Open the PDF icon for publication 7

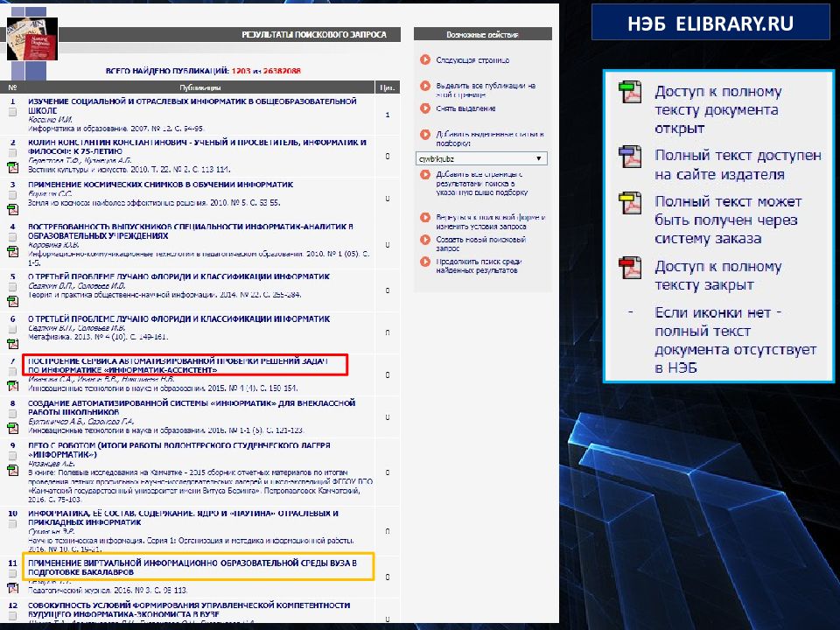point(12,385)
